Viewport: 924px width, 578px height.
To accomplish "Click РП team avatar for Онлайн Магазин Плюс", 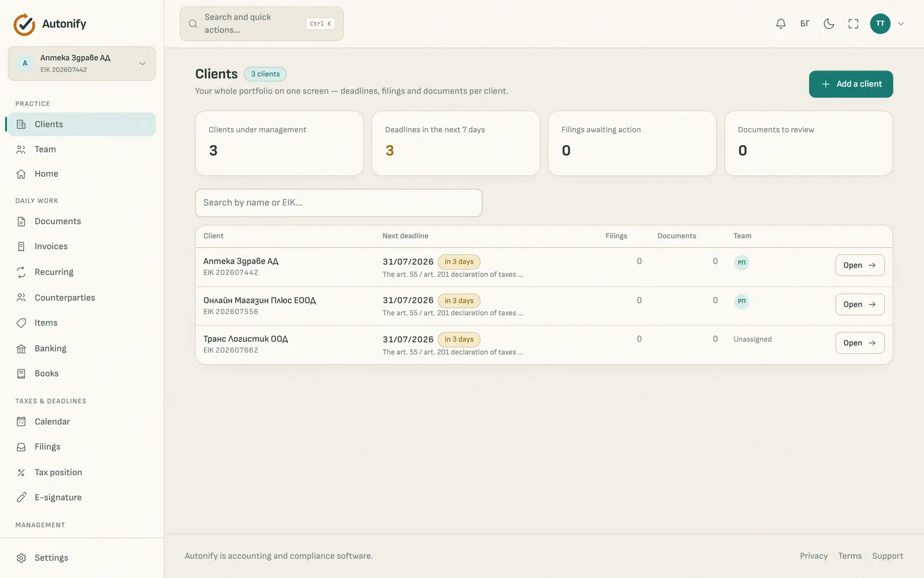I will [x=742, y=301].
